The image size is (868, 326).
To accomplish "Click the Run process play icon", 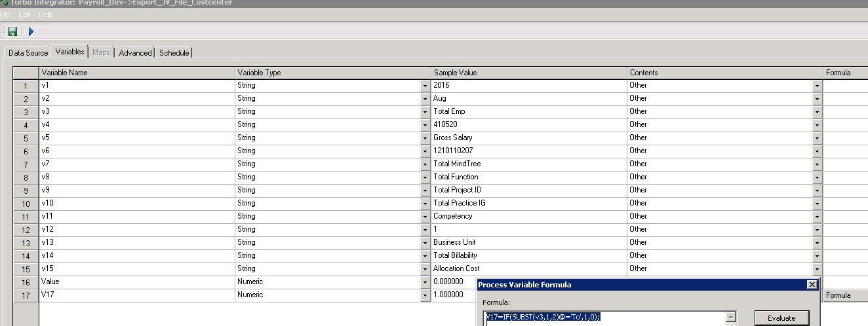I will pos(31,31).
